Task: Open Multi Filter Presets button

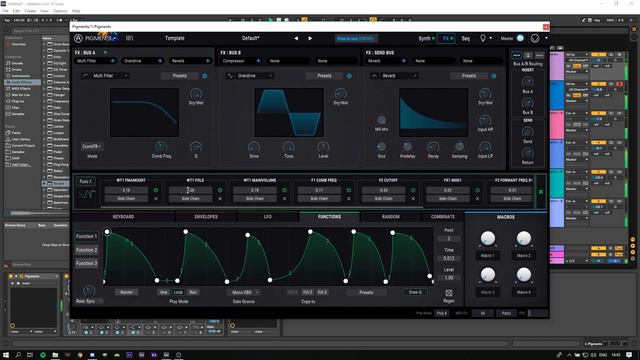Action: 180,76
